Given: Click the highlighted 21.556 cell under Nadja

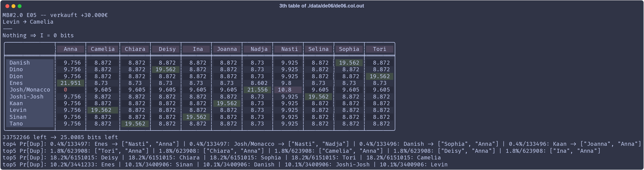Looking at the screenshot, I should coord(257,90).
